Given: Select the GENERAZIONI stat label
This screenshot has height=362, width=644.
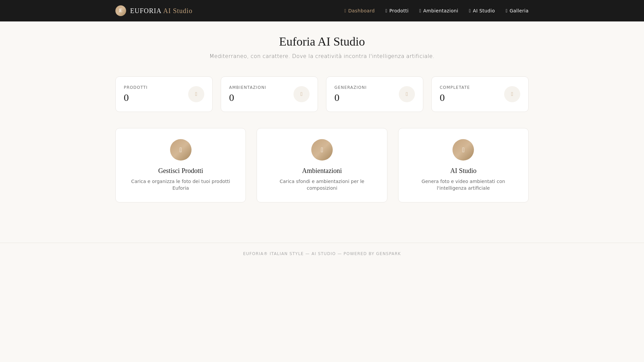Looking at the screenshot, I should click(351, 87).
